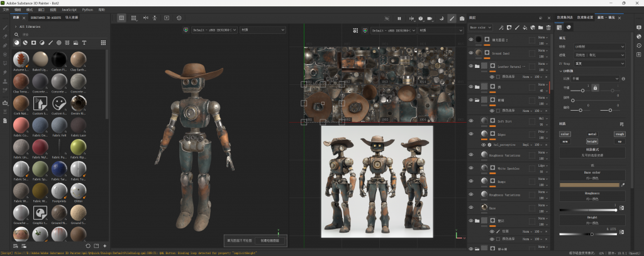Open the Base color channel dropdown
Viewport: 644px width, 256px height.
pos(482,28)
